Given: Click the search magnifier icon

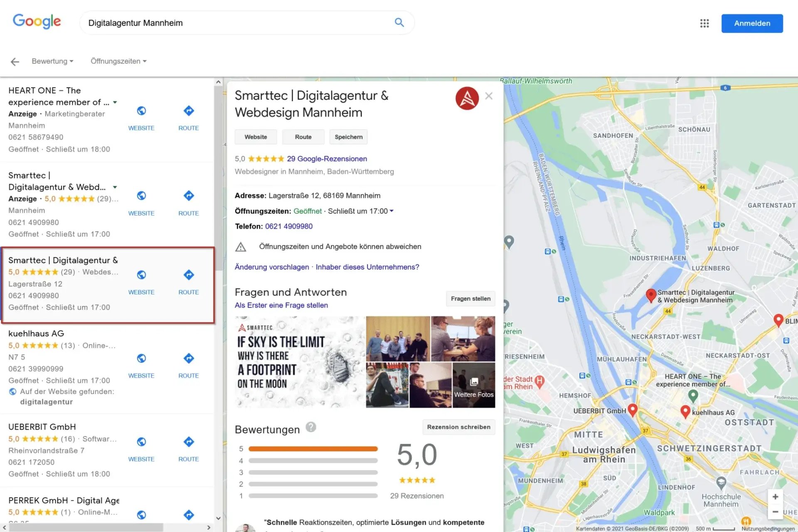Looking at the screenshot, I should click(x=399, y=22).
